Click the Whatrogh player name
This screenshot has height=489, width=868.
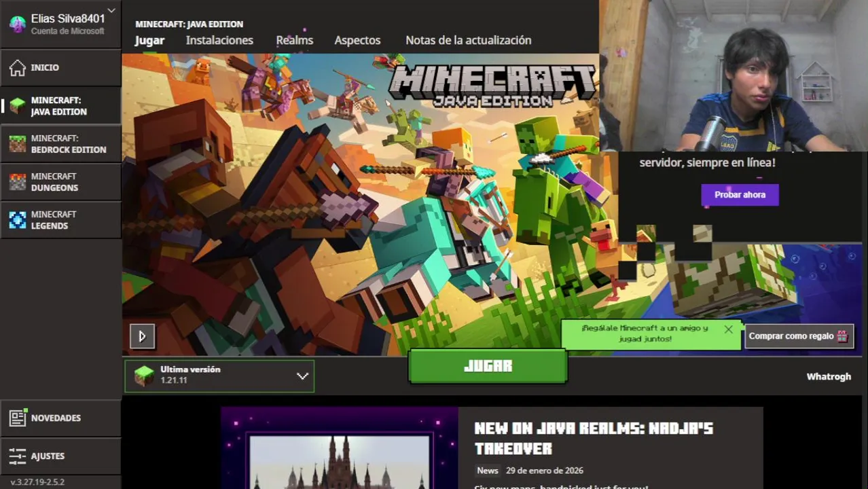[x=829, y=376]
